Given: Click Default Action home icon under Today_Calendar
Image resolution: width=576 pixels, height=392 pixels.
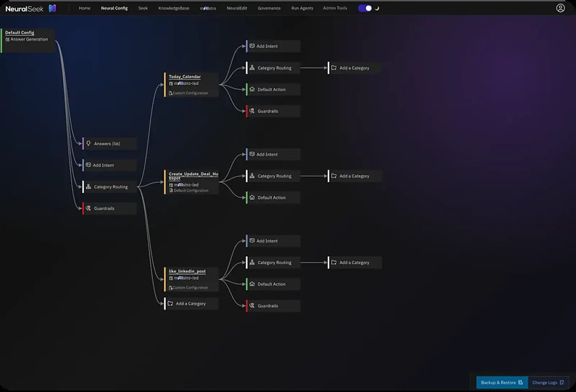Looking at the screenshot, I should [x=252, y=89].
